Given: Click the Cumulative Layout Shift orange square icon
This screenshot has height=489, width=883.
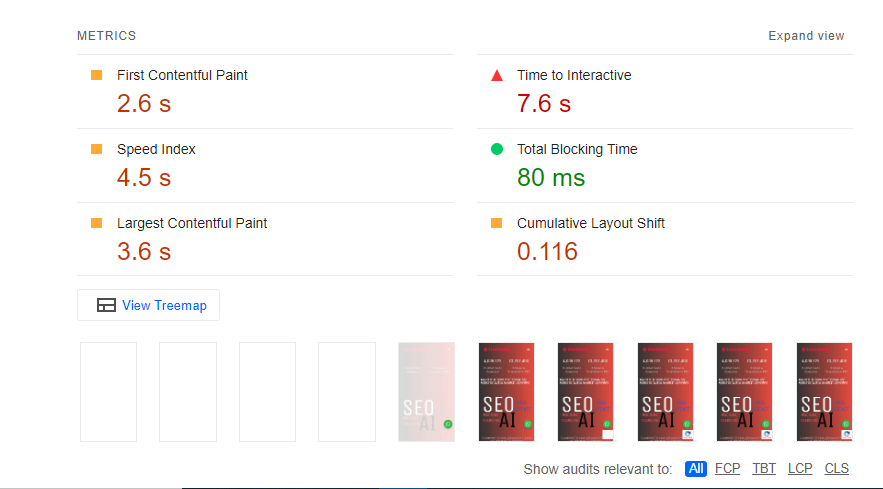Looking at the screenshot, I should pos(496,223).
